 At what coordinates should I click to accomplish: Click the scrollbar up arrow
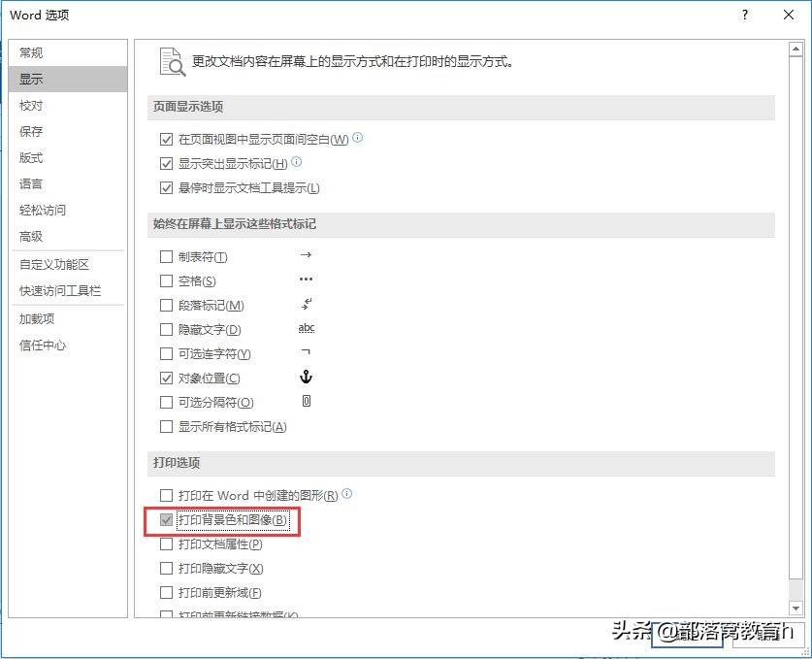[x=796, y=49]
